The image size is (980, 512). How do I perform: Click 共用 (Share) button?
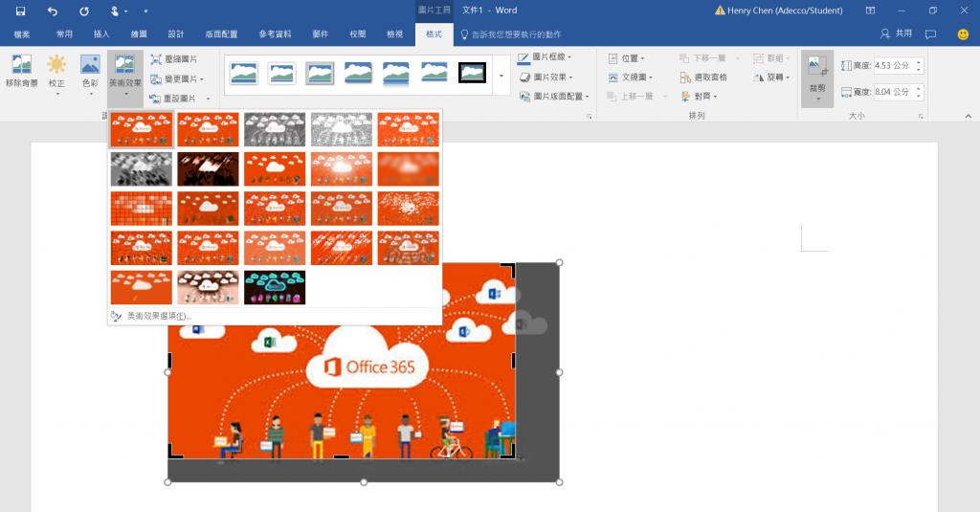896,33
